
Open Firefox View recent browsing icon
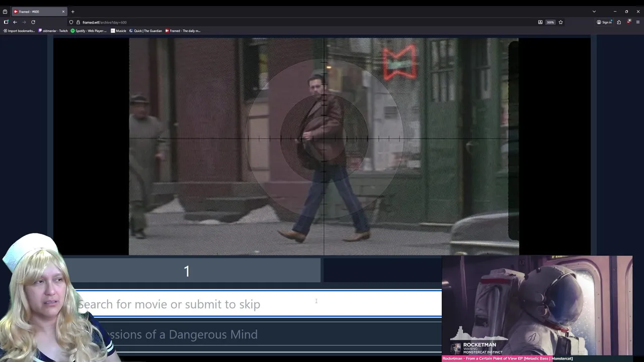point(5,12)
